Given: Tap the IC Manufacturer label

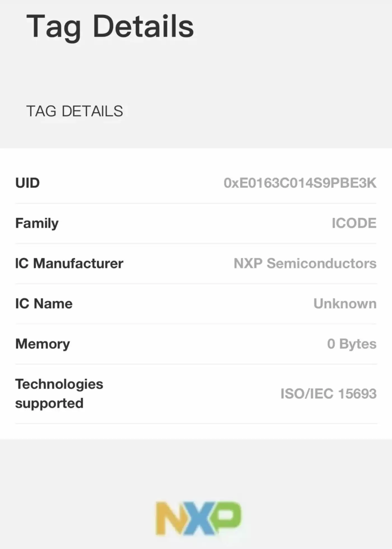Looking at the screenshot, I should (69, 263).
